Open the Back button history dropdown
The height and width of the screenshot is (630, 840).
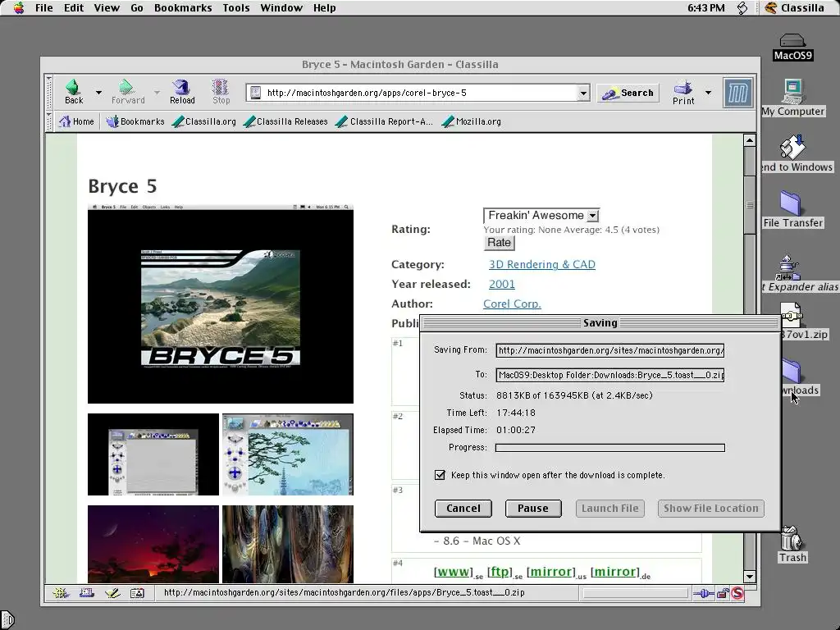tap(98, 93)
